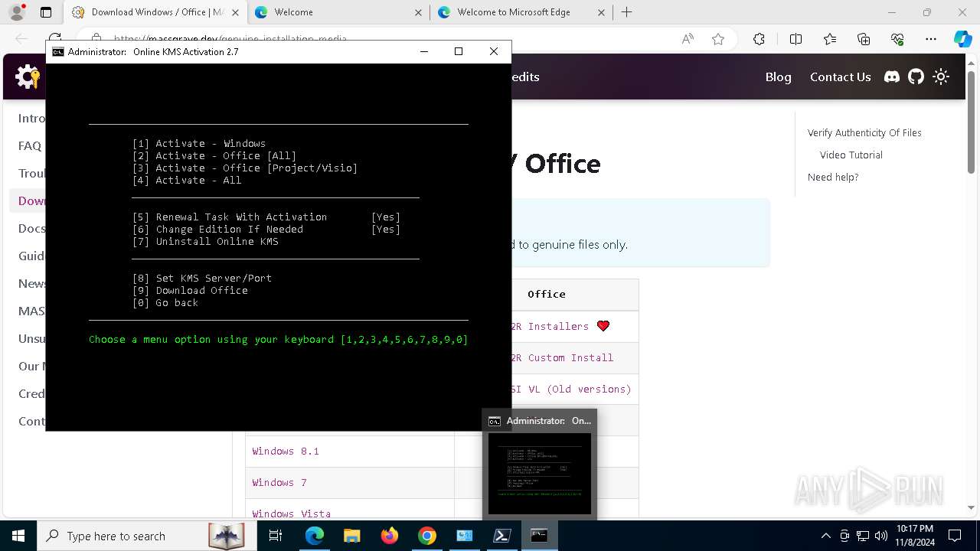Image resolution: width=980 pixels, height=551 pixels.
Task: Switch to Welcome to Microsoft Edge tab
Action: point(521,12)
